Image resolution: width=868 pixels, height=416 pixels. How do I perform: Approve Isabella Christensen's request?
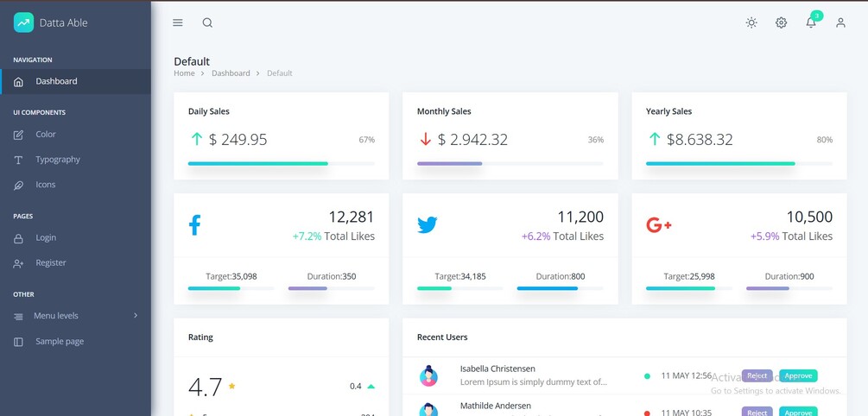coord(798,375)
